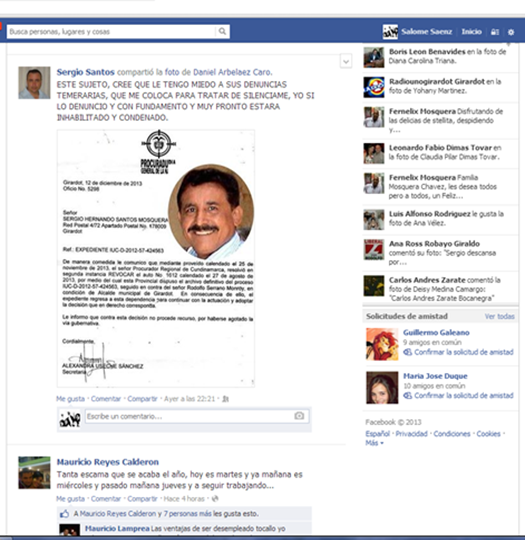Open Mauricio Reyes Calderon's profile picture
Viewport: 525px width, 540px height.
[x=34, y=473]
